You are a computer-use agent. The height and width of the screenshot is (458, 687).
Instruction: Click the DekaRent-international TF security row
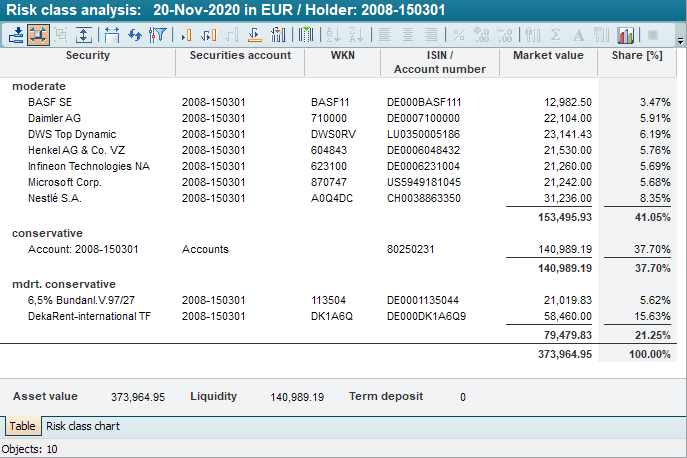(x=83, y=316)
